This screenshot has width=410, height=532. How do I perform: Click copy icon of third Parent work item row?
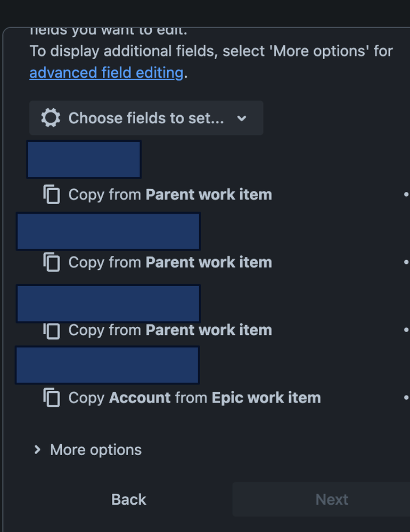coord(52,330)
